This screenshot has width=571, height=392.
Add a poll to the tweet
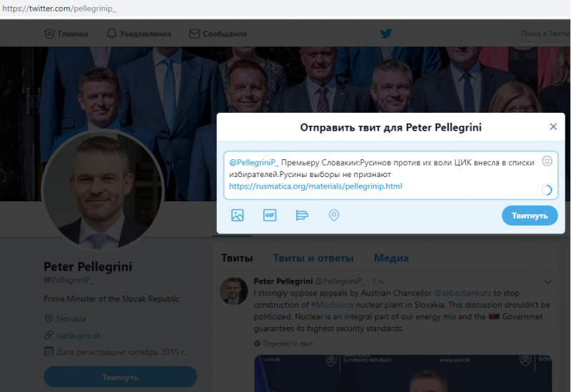(302, 216)
